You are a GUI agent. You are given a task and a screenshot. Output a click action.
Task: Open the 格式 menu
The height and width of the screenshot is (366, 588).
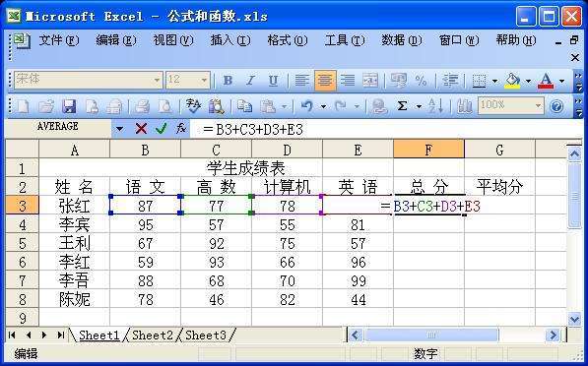288,40
